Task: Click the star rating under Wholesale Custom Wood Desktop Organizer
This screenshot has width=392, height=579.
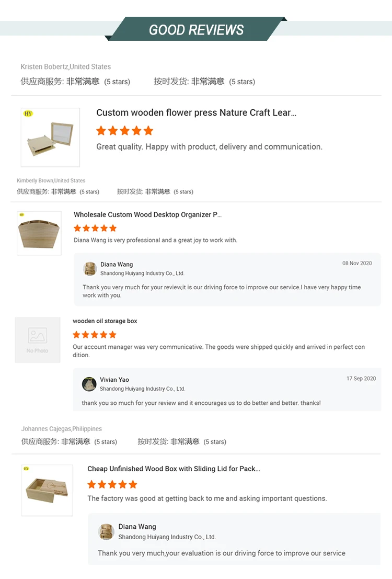Action: [95, 228]
